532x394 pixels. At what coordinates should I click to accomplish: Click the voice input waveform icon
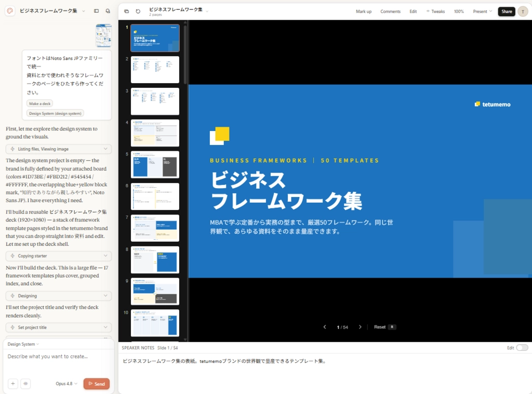tap(26, 384)
